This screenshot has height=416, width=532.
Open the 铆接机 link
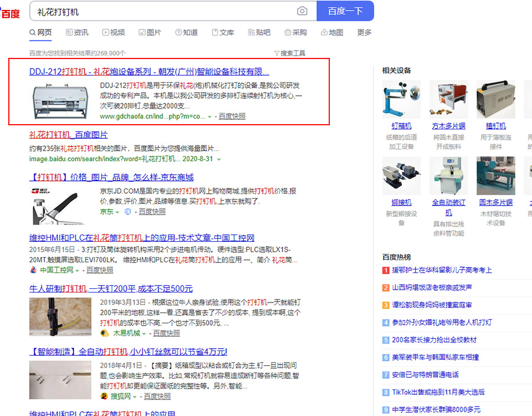point(401,203)
